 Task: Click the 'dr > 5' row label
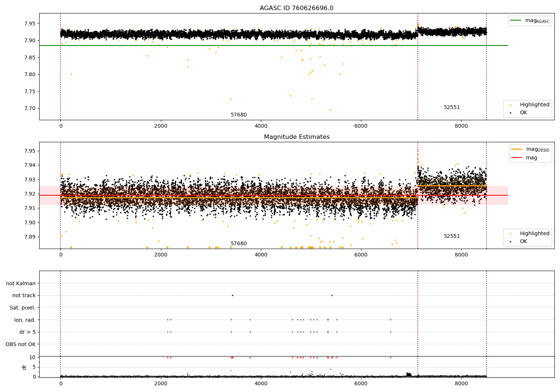click(x=28, y=332)
